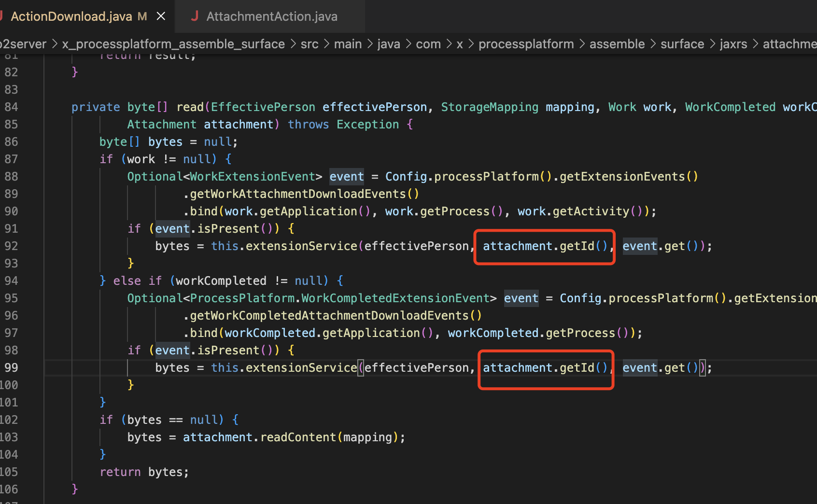Click 'WorkCompleted' type on line 84
Viewport: 817px width, 504px height.
tap(730, 107)
